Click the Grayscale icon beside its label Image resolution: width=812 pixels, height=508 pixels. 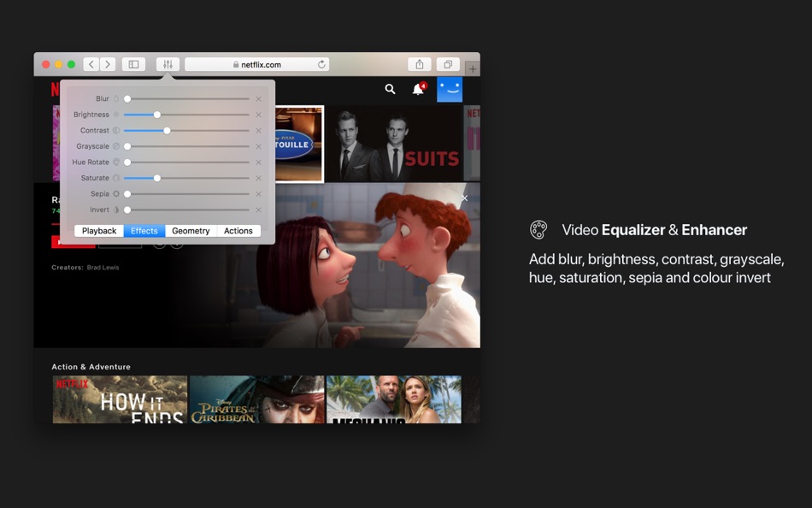tap(116, 146)
